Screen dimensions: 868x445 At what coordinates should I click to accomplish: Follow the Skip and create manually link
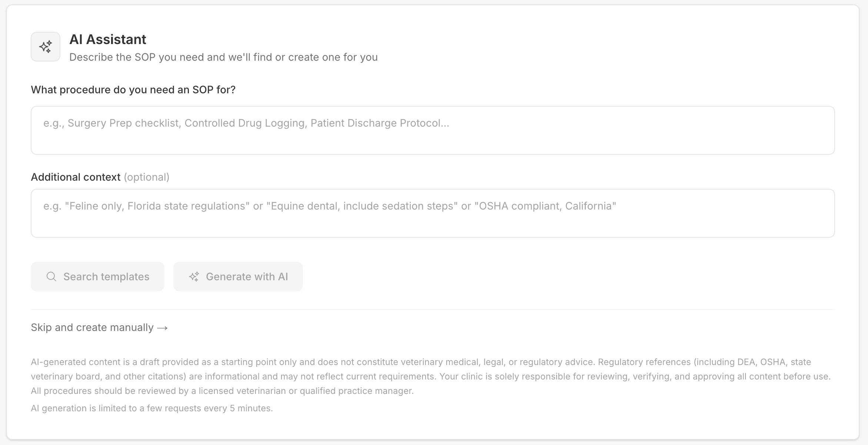coord(92,328)
